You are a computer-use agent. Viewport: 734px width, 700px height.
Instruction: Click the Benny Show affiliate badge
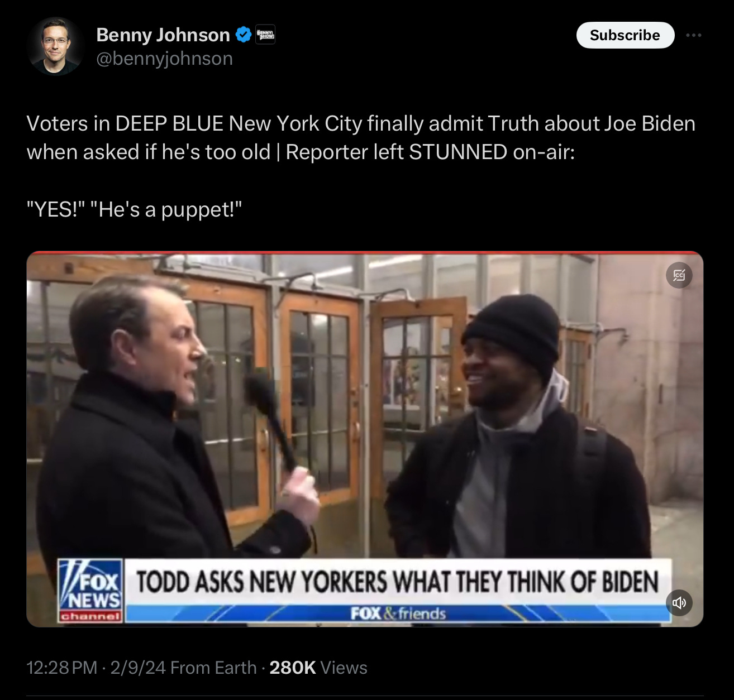pyautogui.click(x=265, y=35)
